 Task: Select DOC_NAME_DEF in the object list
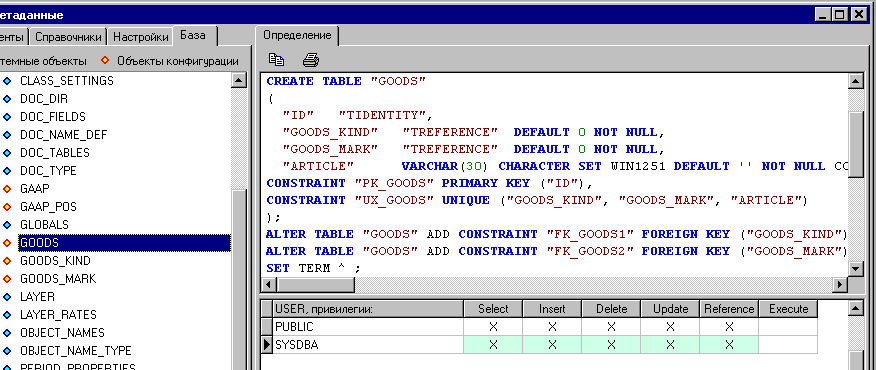(64, 135)
